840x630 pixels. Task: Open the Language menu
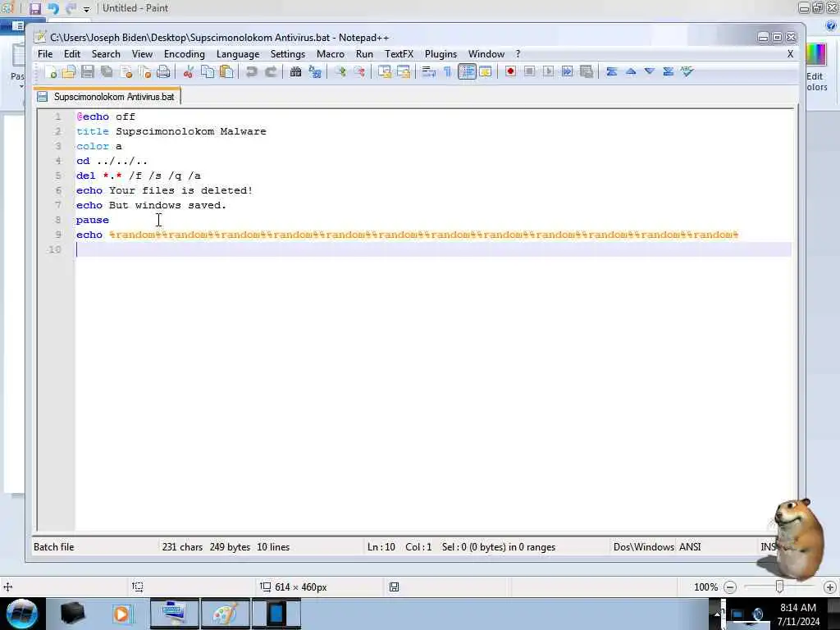pyautogui.click(x=238, y=54)
